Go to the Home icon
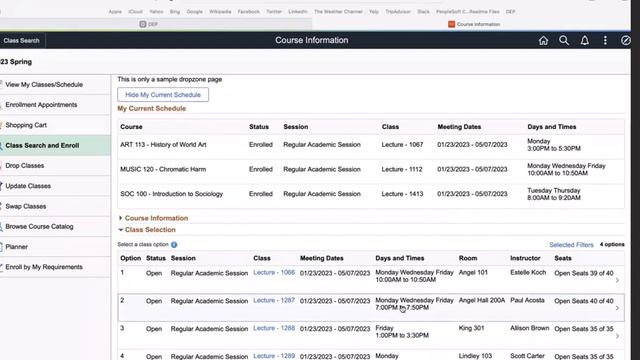Screen dimensions: 640x360 point(543,40)
